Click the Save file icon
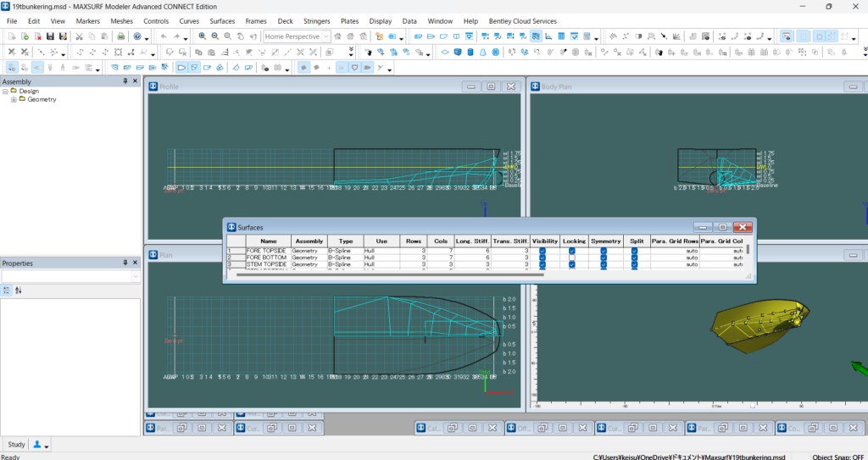The image size is (868, 460). click(x=50, y=36)
